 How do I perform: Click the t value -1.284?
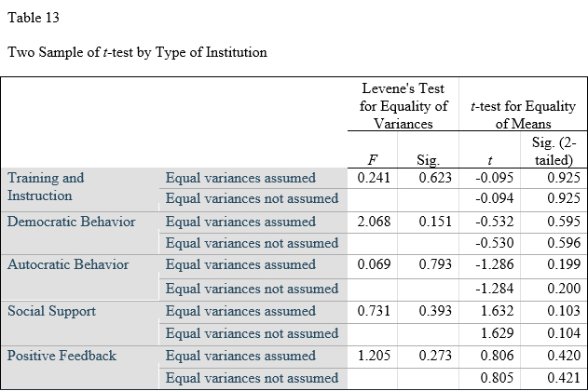click(x=494, y=289)
